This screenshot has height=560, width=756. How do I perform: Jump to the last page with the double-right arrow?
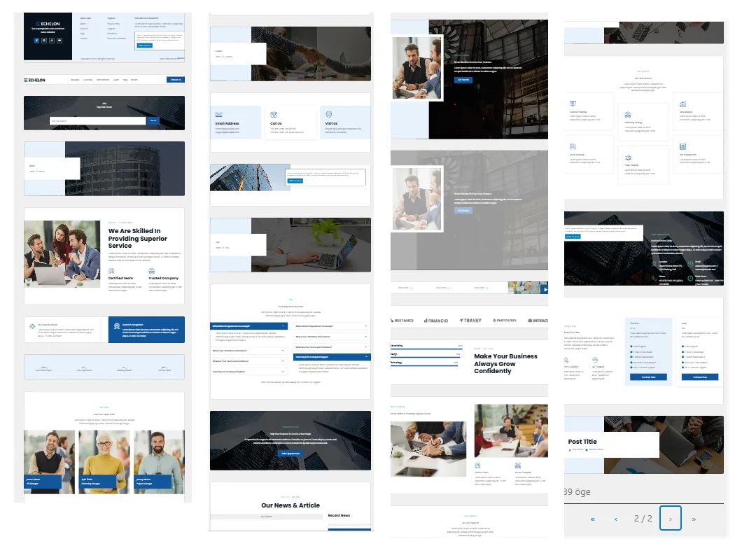point(694,519)
